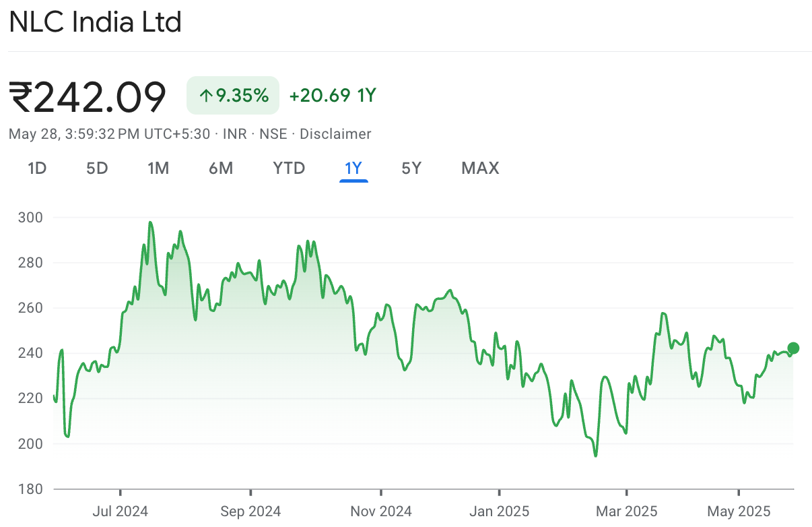View the MAX range chart
Image resolution: width=812 pixels, height=527 pixels.
(x=480, y=168)
